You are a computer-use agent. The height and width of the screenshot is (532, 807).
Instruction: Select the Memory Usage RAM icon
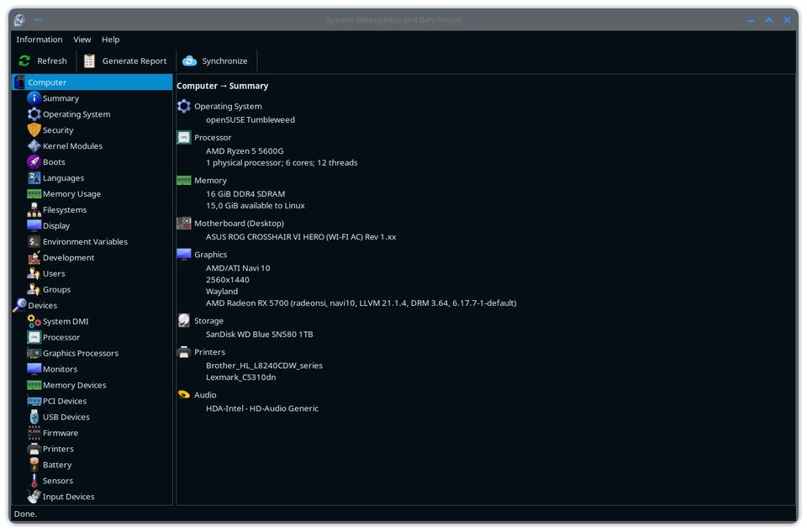(34, 193)
